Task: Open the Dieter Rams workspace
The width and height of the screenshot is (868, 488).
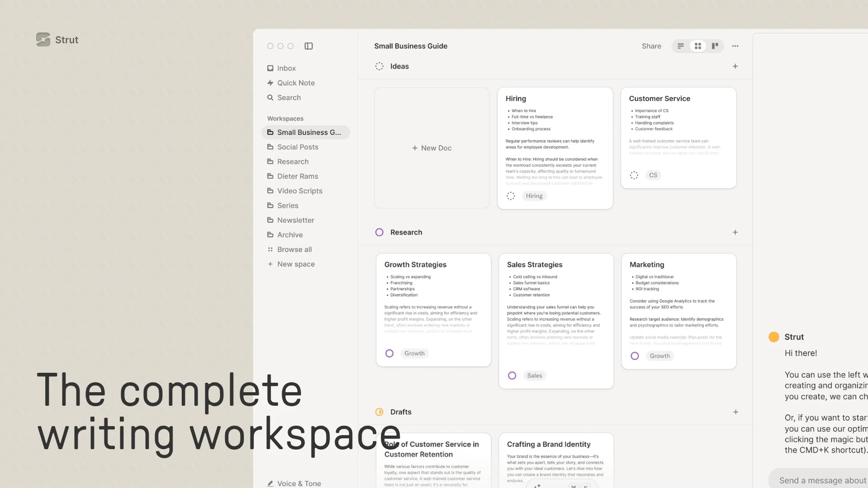Action: [x=292, y=176]
